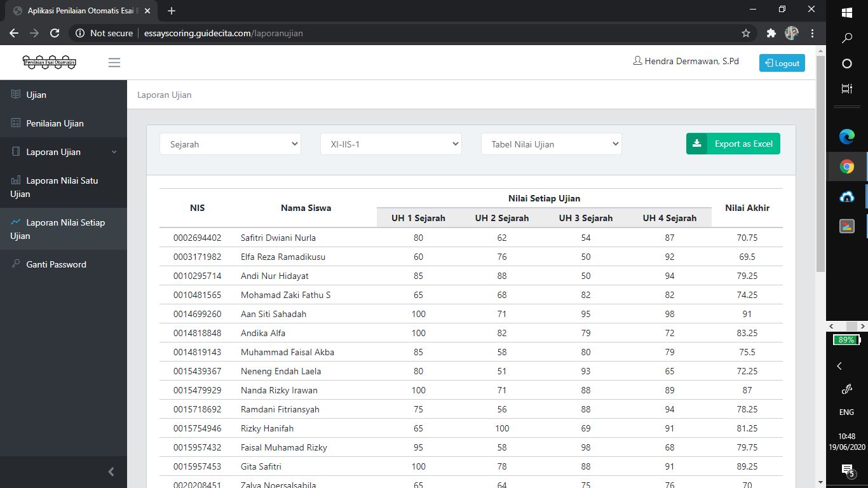The height and width of the screenshot is (488, 868).
Task: Open the Tabel Nilai Ujian view dropdown
Action: coord(552,144)
